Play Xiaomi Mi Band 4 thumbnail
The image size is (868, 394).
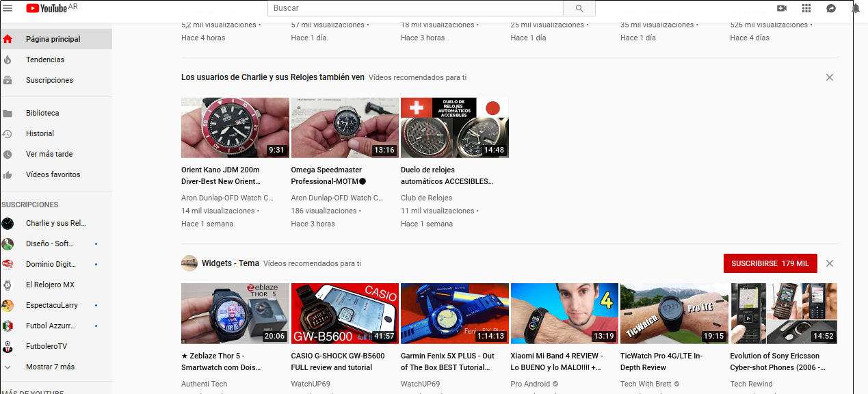564,313
